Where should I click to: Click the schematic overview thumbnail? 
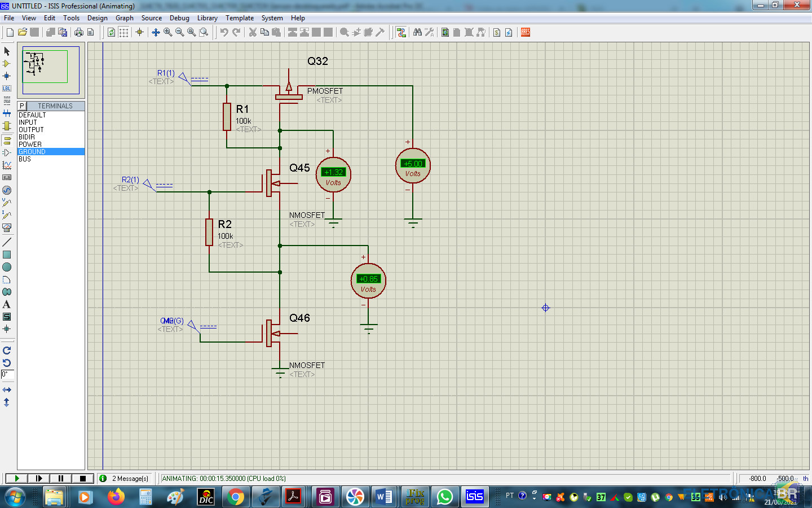[x=51, y=70]
